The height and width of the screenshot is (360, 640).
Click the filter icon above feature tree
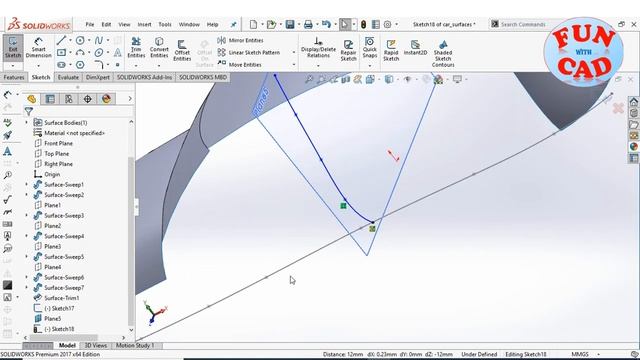tap(29, 111)
